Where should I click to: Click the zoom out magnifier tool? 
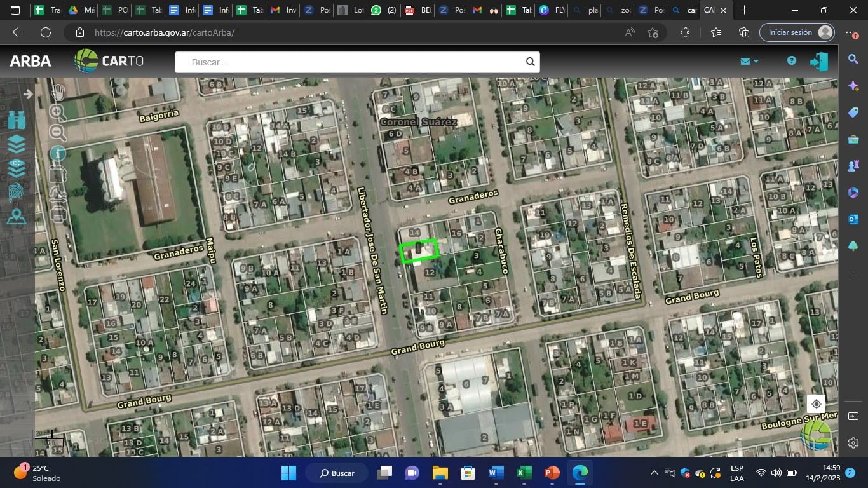58,132
